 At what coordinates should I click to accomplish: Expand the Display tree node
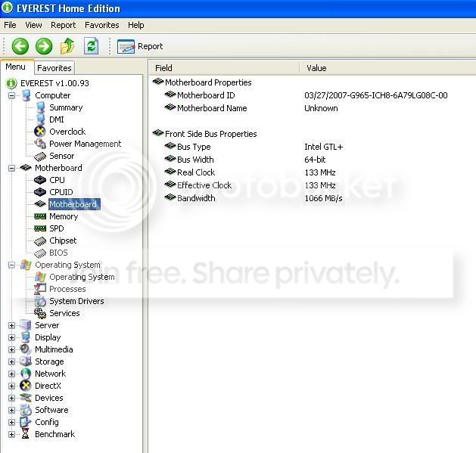pos(11,338)
